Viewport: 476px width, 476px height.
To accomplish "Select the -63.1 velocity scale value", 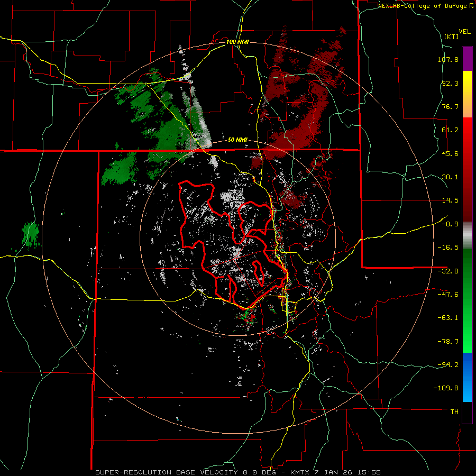I will (448, 318).
